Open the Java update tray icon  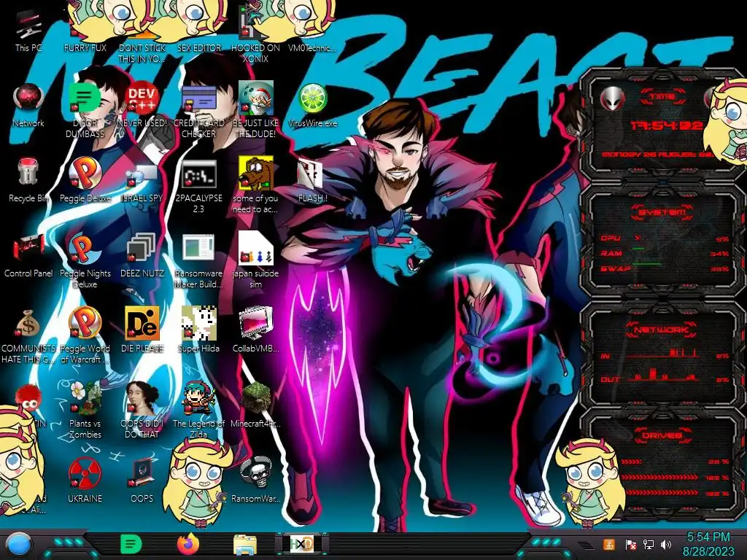(609, 544)
